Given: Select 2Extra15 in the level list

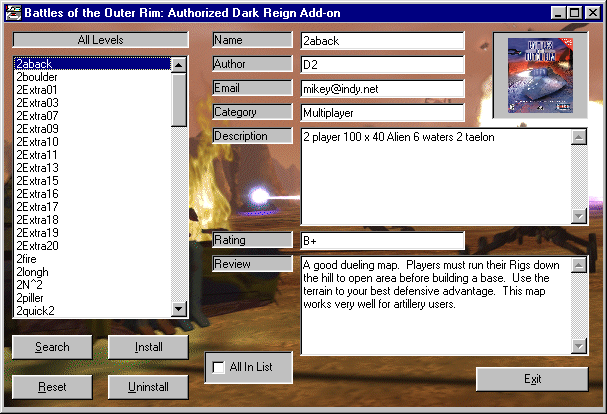Looking at the screenshot, I should [93, 181].
